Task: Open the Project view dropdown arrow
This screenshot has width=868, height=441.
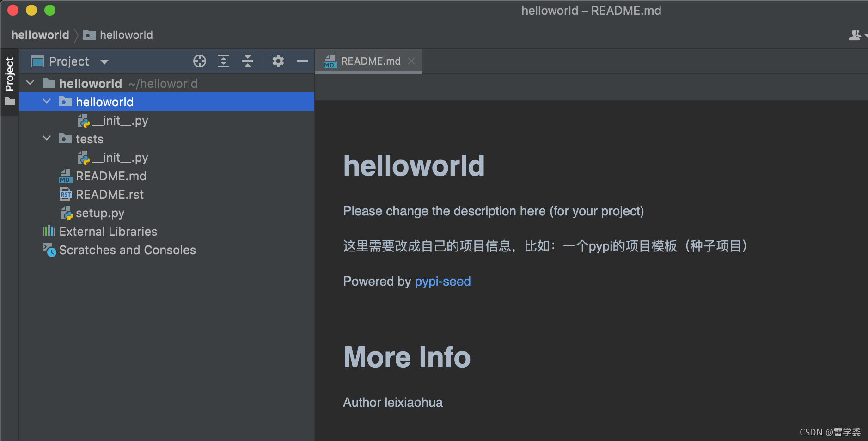Action: pos(104,62)
